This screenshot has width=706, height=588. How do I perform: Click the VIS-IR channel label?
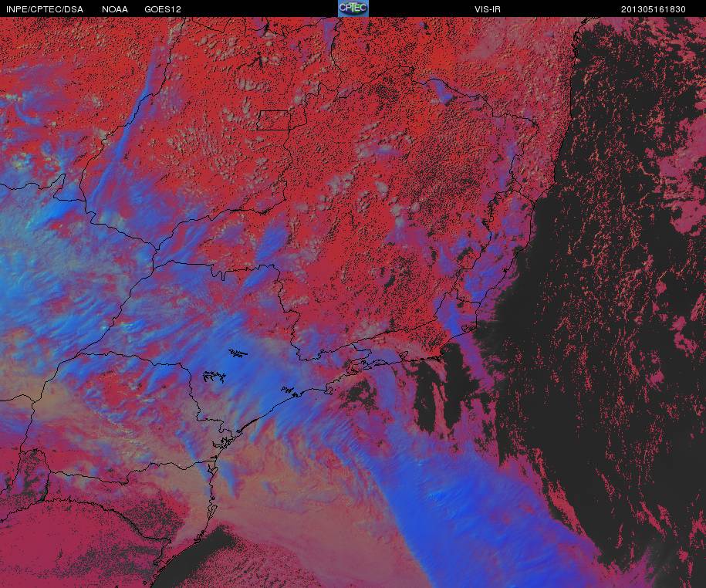[487, 9]
